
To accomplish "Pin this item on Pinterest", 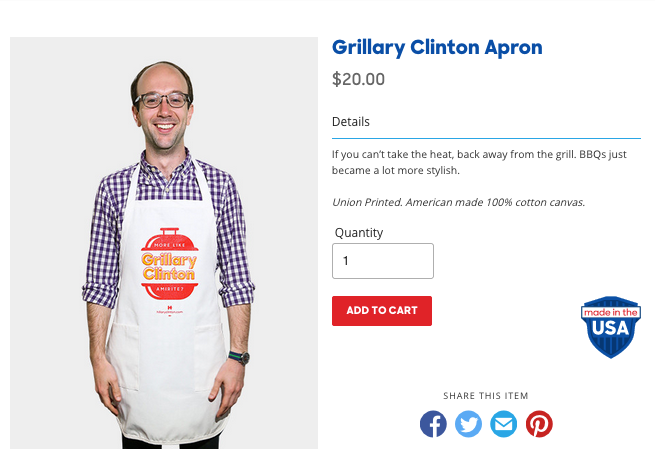I will click(x=539, y=424).
